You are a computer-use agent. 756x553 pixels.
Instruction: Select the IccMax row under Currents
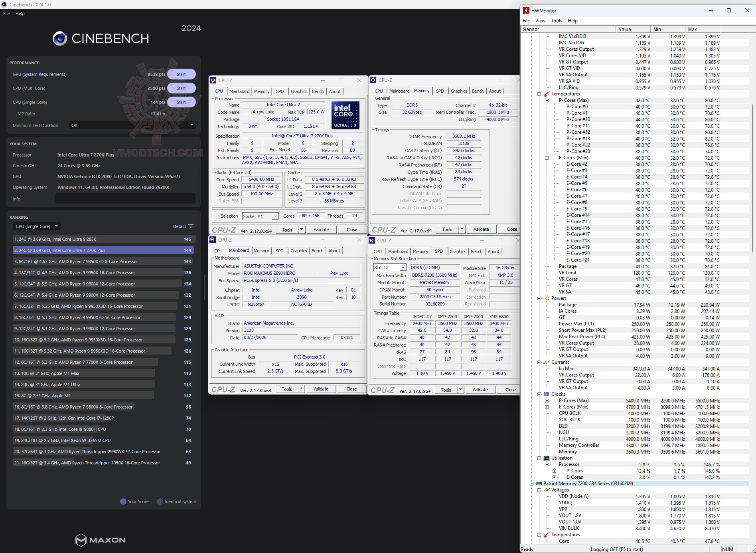pyautogui.click(x=635, y=369)
